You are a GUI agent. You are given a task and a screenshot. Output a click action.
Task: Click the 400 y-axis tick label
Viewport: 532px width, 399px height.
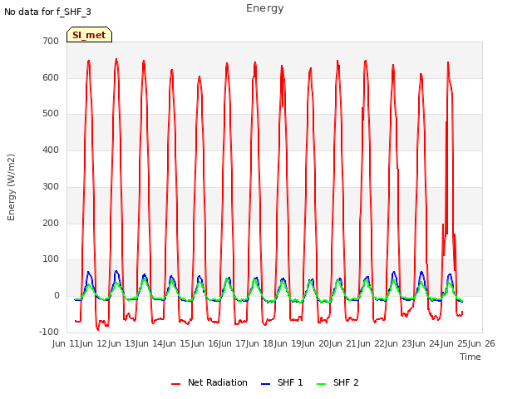click(x=51, y=150)
